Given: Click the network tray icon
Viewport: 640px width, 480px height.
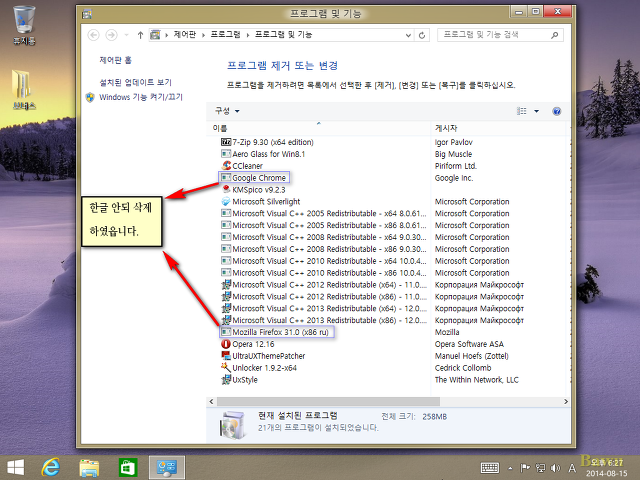Looking at the screenshot, I should pos(540,468).
